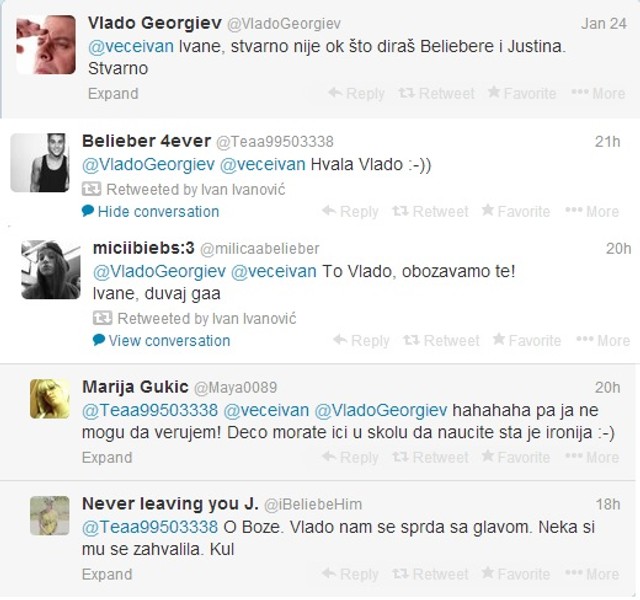Favorite the Never leaving you J. tweet

tap(516, 574)
